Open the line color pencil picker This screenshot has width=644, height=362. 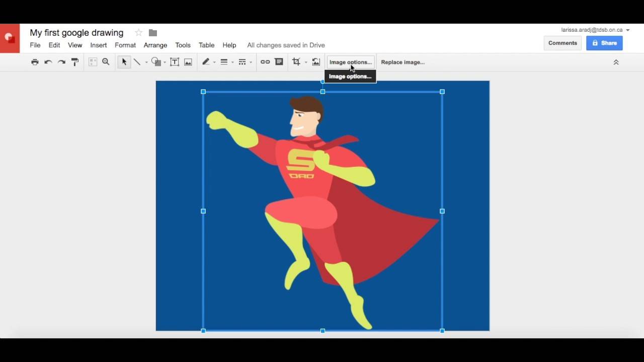pos(206,62)
